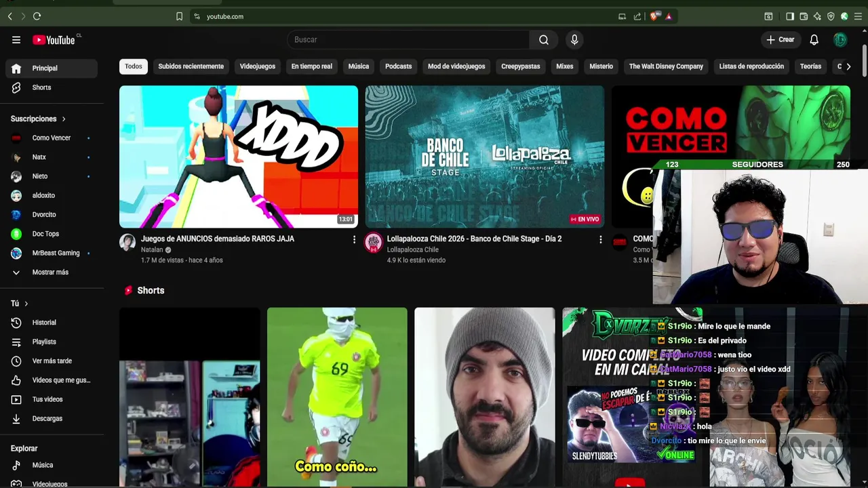The height and width of the screenshot is (488, 868).
Task: Open MrBeast Gaming channel
Action: [52, 253]
